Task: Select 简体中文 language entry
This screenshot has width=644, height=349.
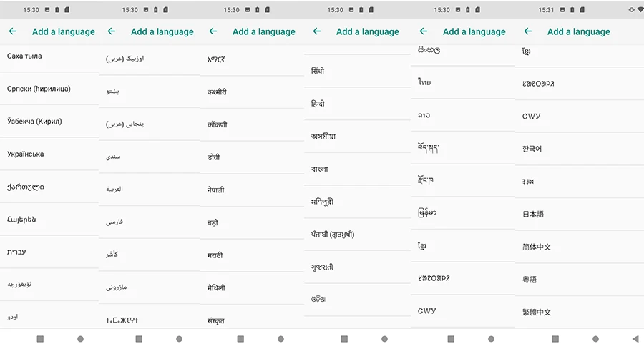Action: click(x=580, y=247)
